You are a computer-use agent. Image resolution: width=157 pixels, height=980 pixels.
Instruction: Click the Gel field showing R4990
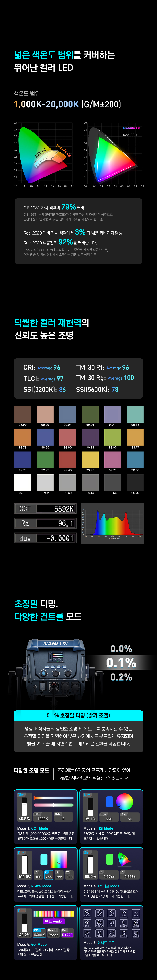tap(67, 935)
